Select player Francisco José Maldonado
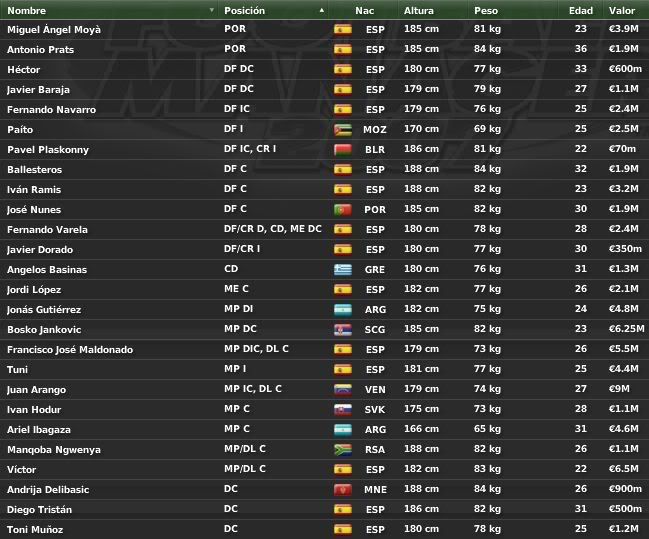 point(70,350)
